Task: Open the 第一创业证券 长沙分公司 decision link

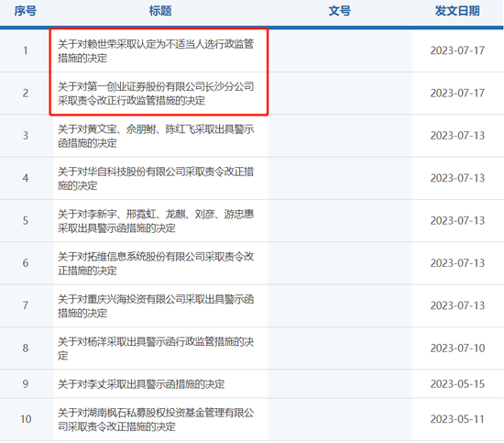Action: 156,94
